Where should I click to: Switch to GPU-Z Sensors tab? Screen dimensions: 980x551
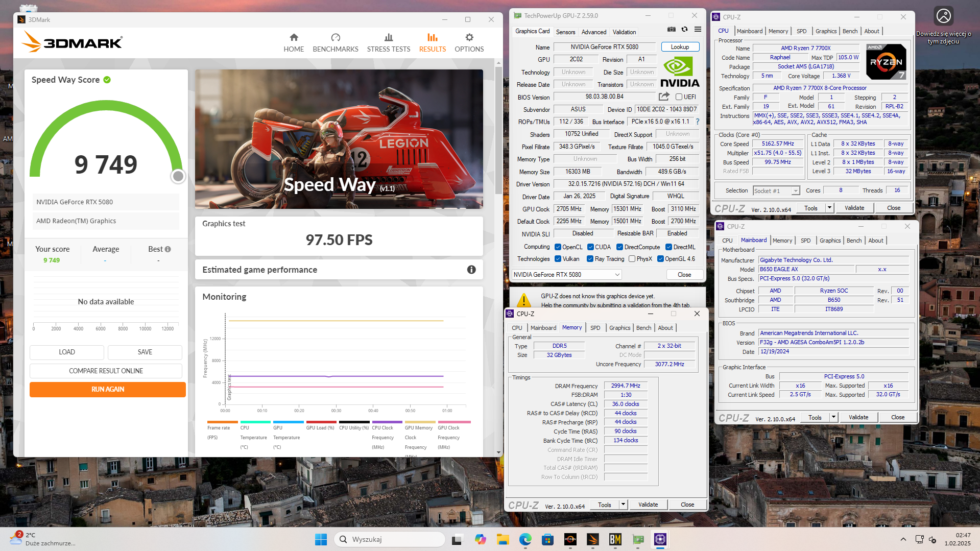click(565, 32)
